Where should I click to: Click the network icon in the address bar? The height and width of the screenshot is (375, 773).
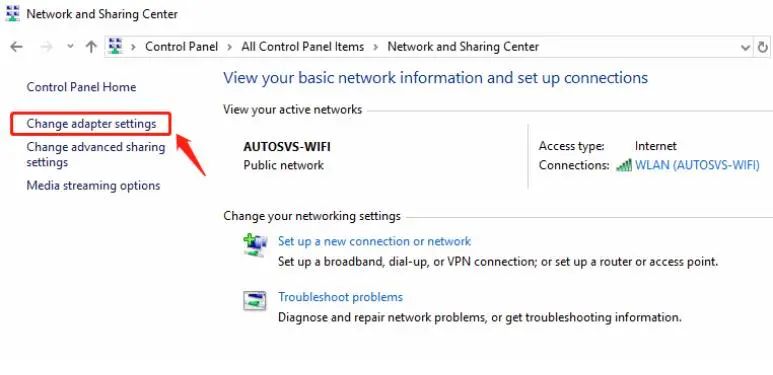tap(115, 46)
